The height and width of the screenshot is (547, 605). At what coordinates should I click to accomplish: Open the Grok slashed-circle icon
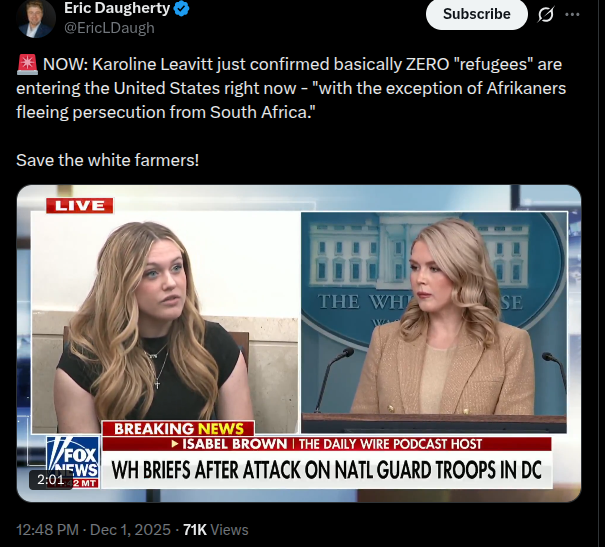point(546,15)
